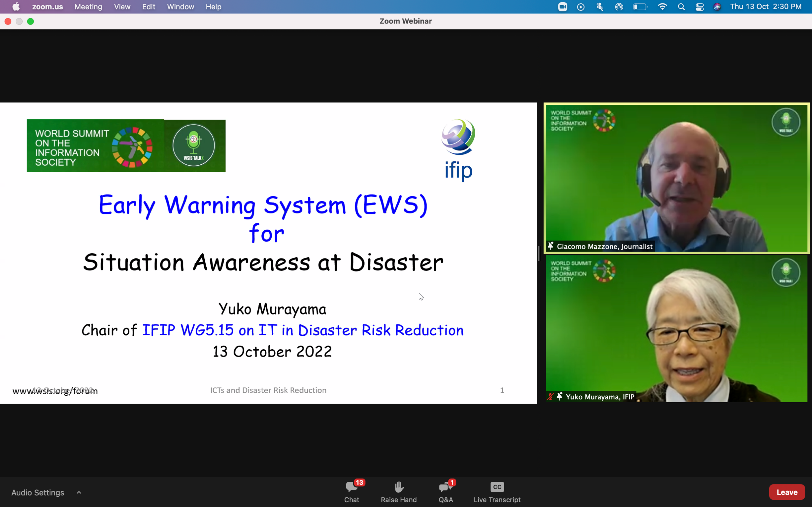
Task: Enable Live Transcript captions
Action: tap(497, 491)
